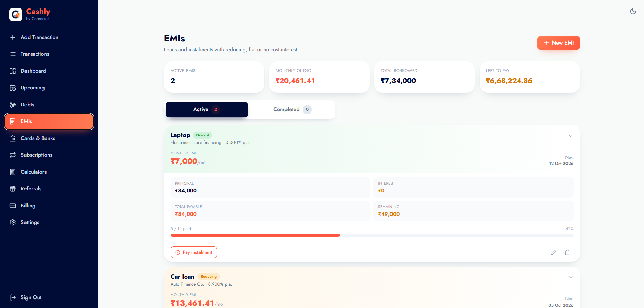The height and width of the screenshot is (308, 644).
Task: Open the Calculators icon in the sidebar
Action: click(13, 172)
